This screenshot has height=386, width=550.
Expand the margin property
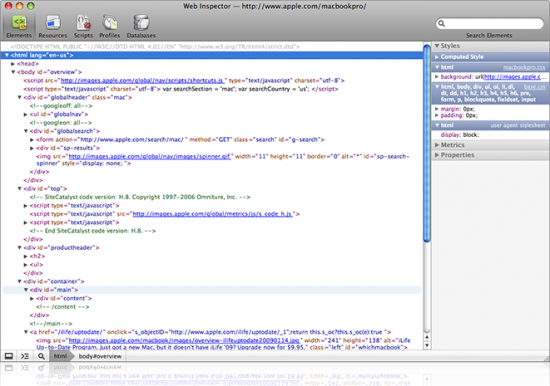tap(437, 109)
